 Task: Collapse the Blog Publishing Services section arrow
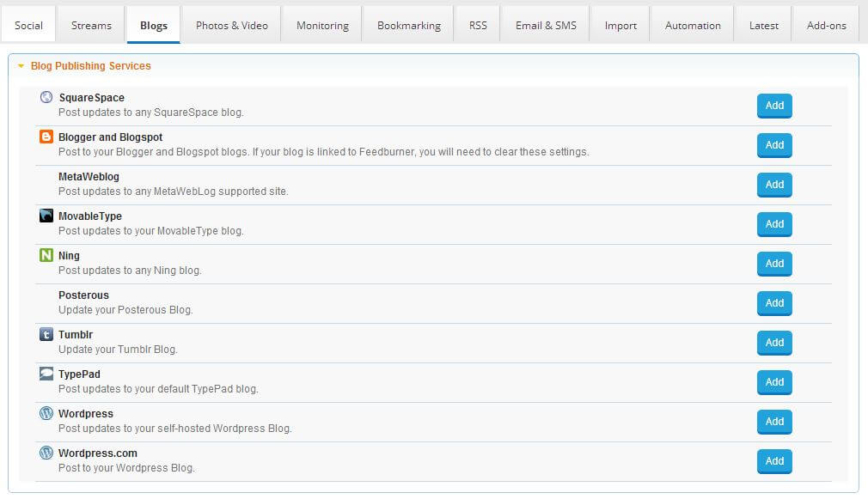click(x=21, y=66)
